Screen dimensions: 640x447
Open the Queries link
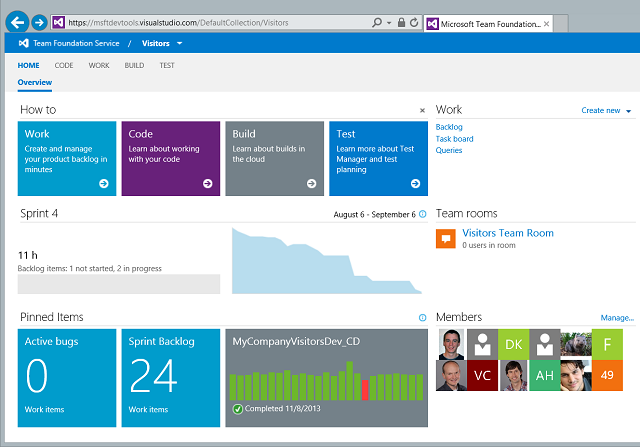[x=449, y=150]
